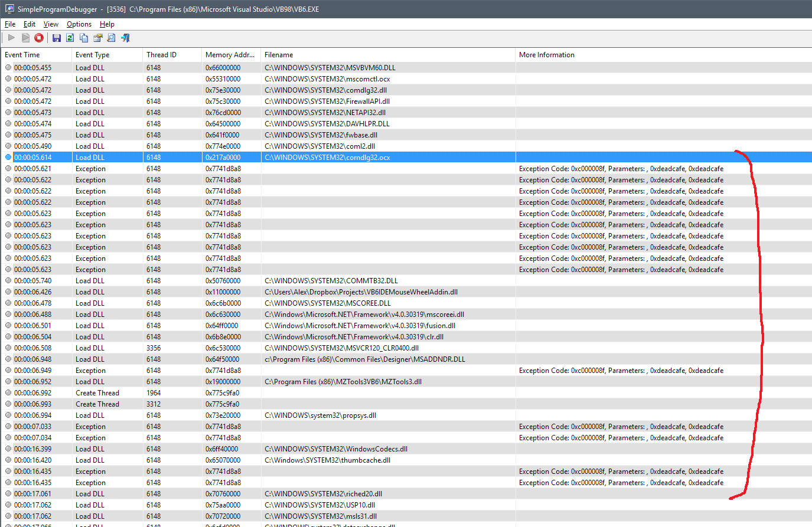Open the File menu
The image size is (812, 527).
pos(10,24)
